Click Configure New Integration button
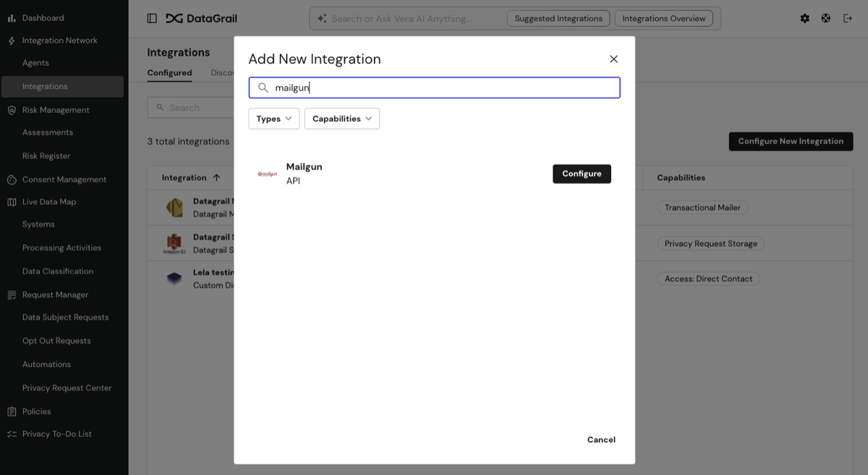This screenshot has height=475, width=868. click(x=791, y=141)
